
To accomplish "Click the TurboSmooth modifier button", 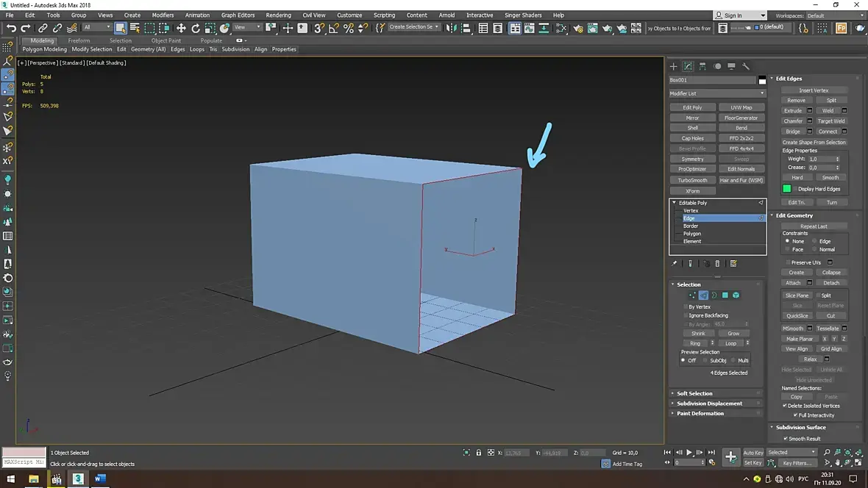I will [692, 180].
